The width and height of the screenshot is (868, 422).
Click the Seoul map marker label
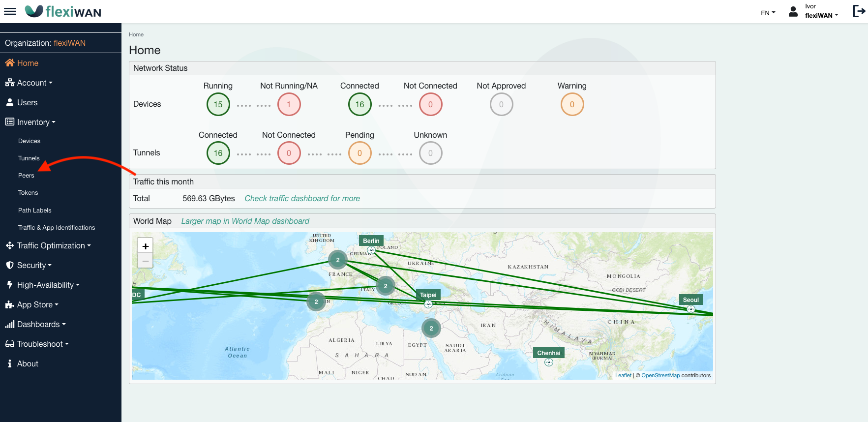tap(690, 300)
